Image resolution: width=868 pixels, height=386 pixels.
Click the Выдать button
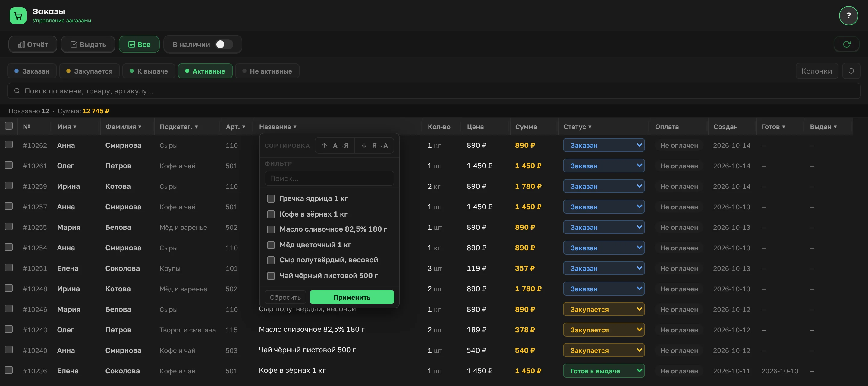coord(88,44)
